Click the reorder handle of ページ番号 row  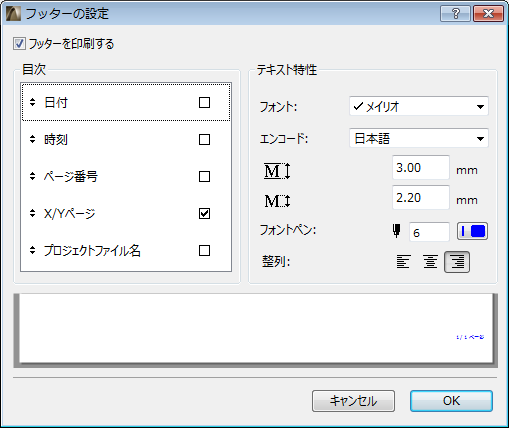tap(32, 176)
